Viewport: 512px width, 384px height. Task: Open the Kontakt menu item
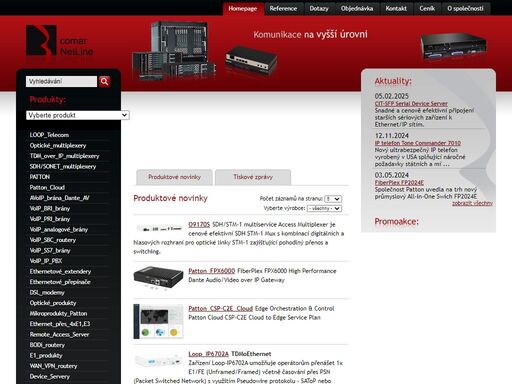point(396,8)
